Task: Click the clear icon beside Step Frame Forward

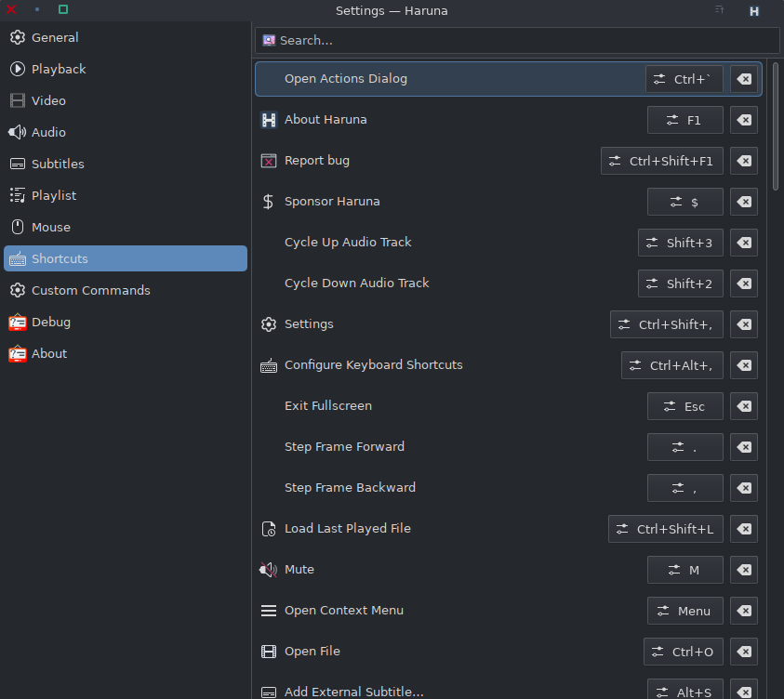Action: point(744,447)
